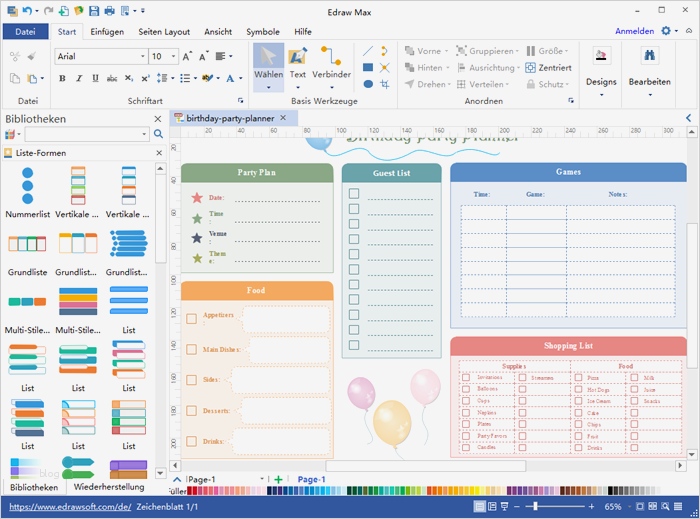Apply superscript formatting
Viewport: 700px width, 519px height.
tap(145, 79)
